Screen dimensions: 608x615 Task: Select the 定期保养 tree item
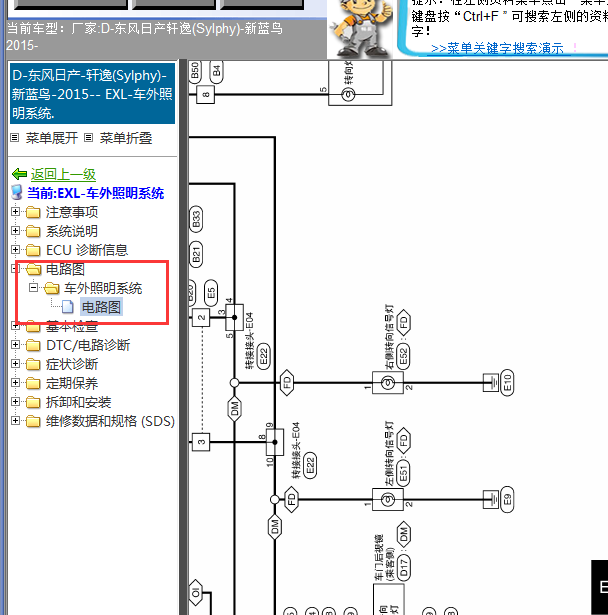pyautogui.click(x=72, y=383)
